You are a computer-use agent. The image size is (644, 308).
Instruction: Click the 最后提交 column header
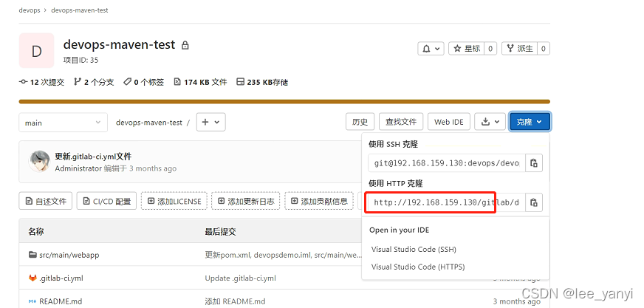221,232
